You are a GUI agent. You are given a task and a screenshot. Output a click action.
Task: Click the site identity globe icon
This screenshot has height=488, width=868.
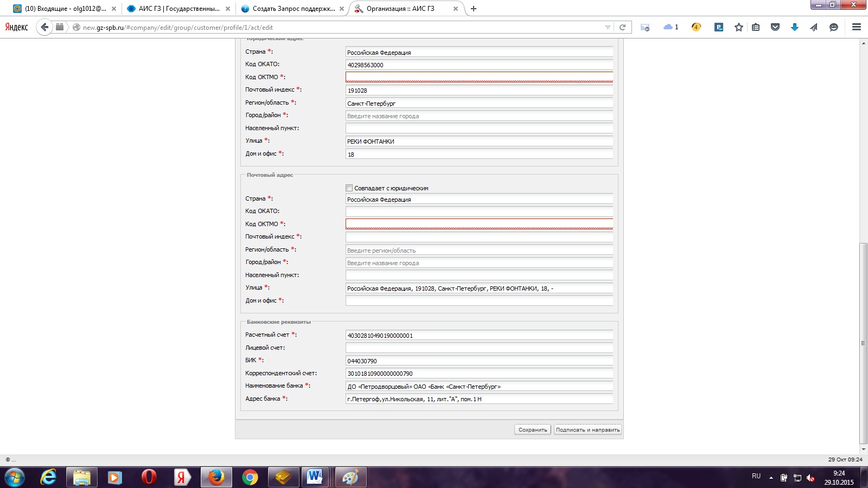[76, 28]
